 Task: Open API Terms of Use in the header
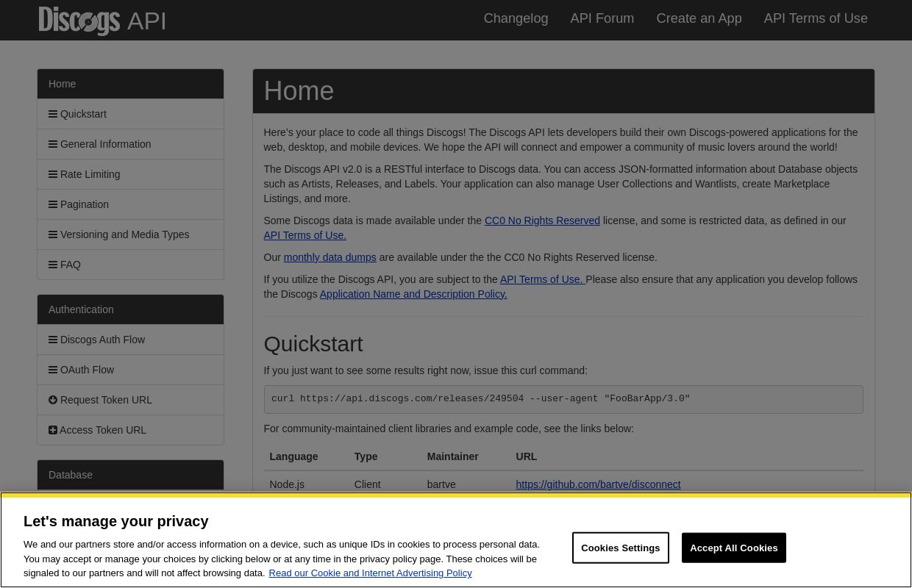(816, 18)
